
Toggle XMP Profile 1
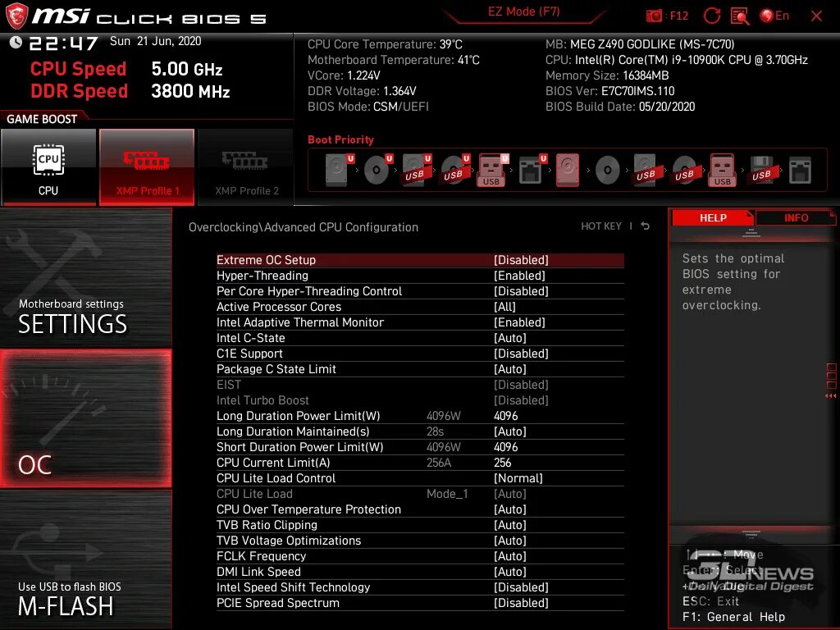(x=147, y=167)
